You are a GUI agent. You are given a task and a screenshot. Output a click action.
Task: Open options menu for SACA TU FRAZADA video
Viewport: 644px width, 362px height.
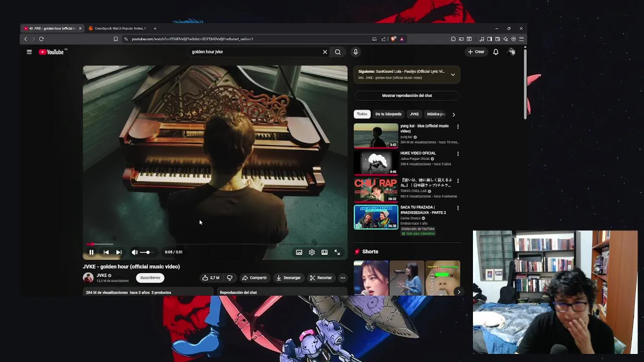point(458,208)
